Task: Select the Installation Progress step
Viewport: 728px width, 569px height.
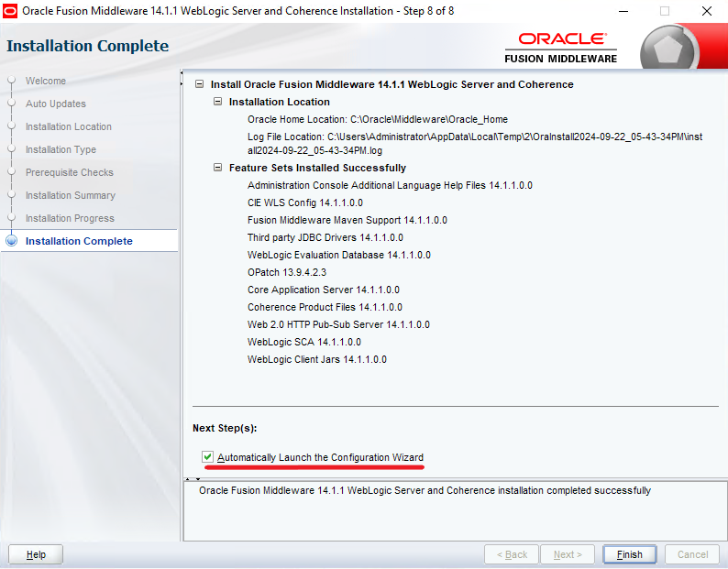Action: click(x=70, y=218)
